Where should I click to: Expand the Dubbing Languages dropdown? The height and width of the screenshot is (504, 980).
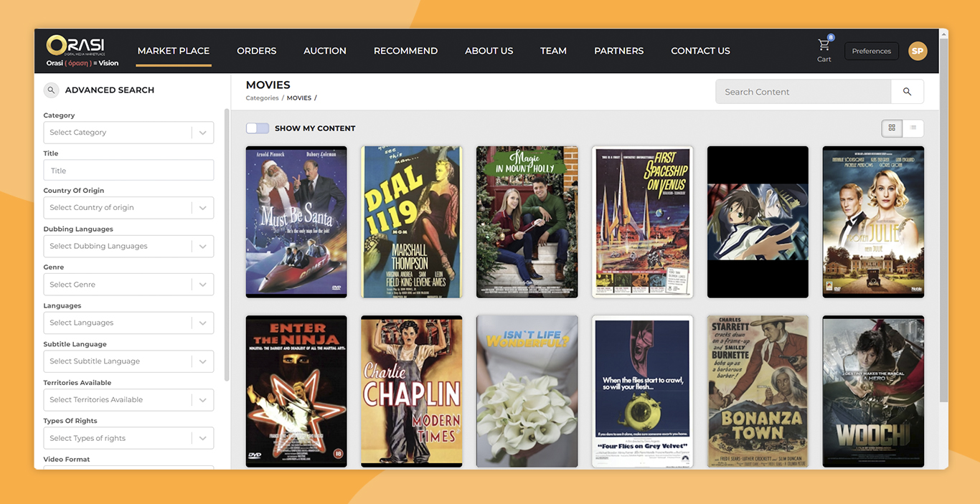[x=128, y=246]
